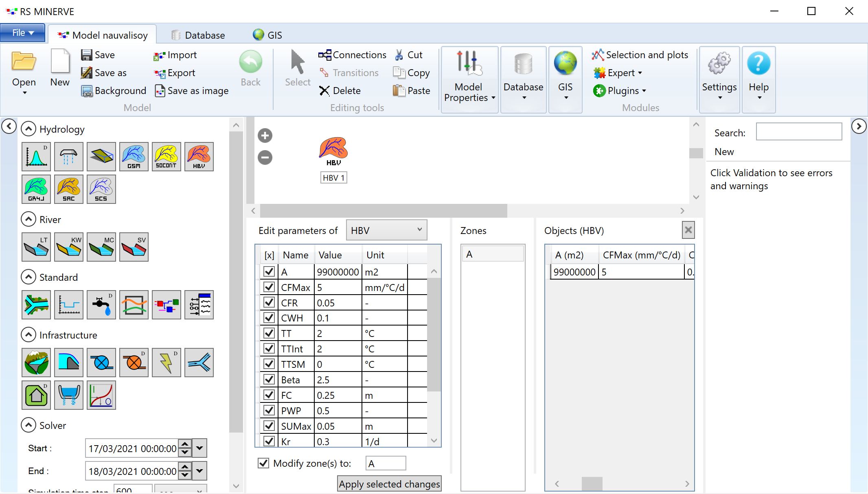Open the Plugins menu
The height and width of the screenshot is (494, 868).
620,91
